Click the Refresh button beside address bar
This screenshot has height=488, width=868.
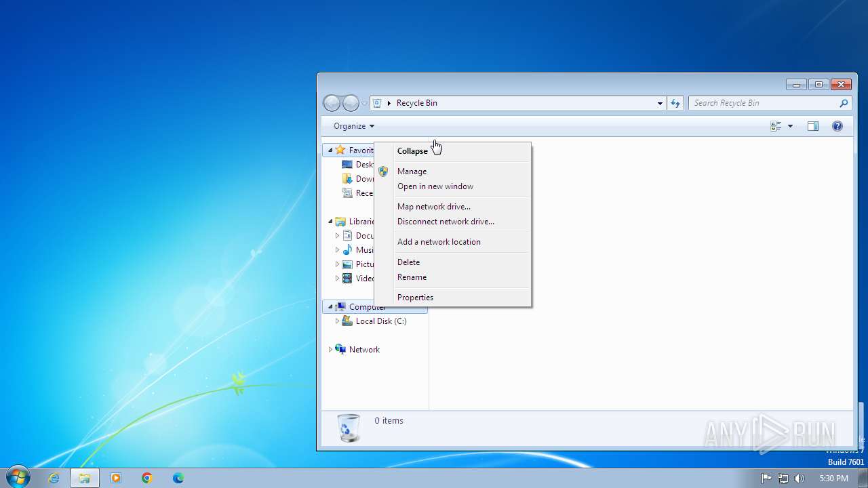675,103
